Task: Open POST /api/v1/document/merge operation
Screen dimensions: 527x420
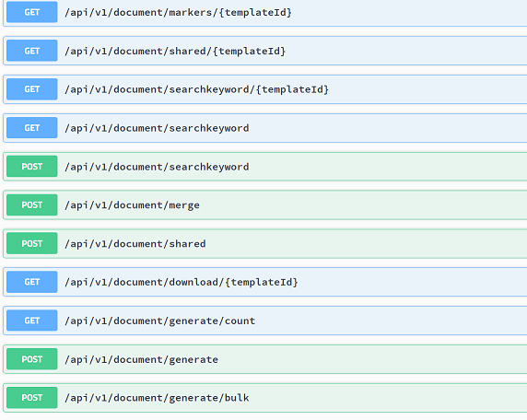Action: 265,205
